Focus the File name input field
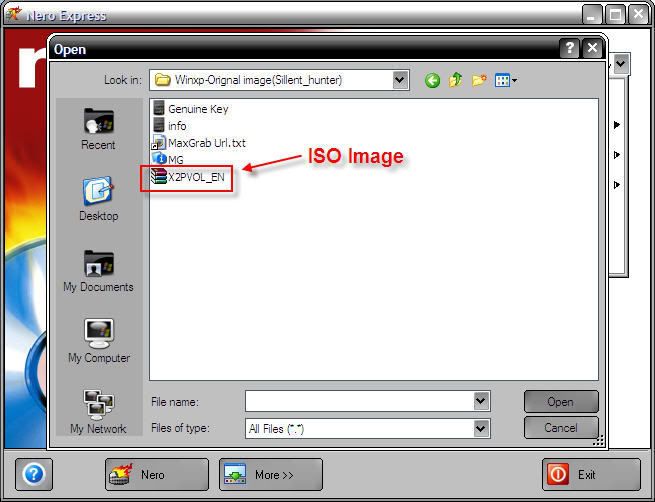The width and height of the screenshot is (655, 502). tap(360, 401)
